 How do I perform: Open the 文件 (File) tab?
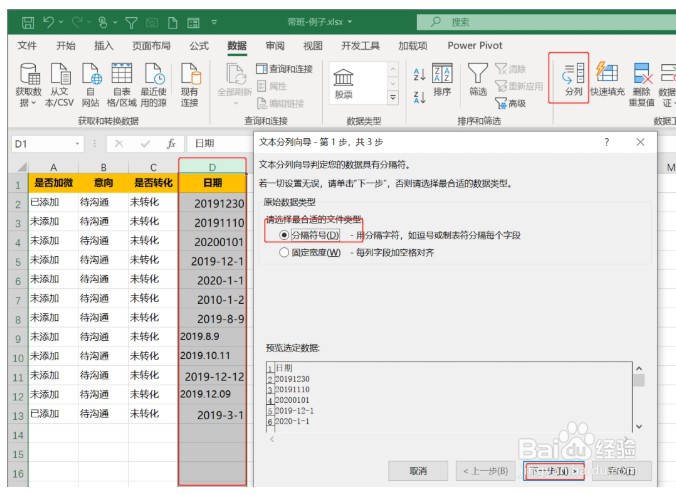click(27, 45)
